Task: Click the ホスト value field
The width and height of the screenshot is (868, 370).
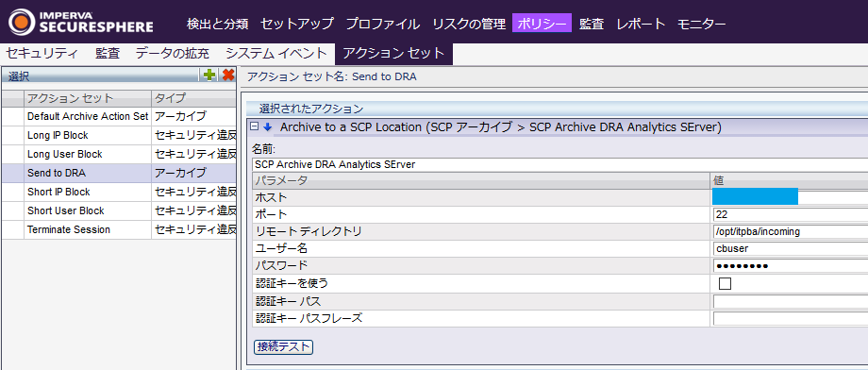Action: click(x=790, y=196)
